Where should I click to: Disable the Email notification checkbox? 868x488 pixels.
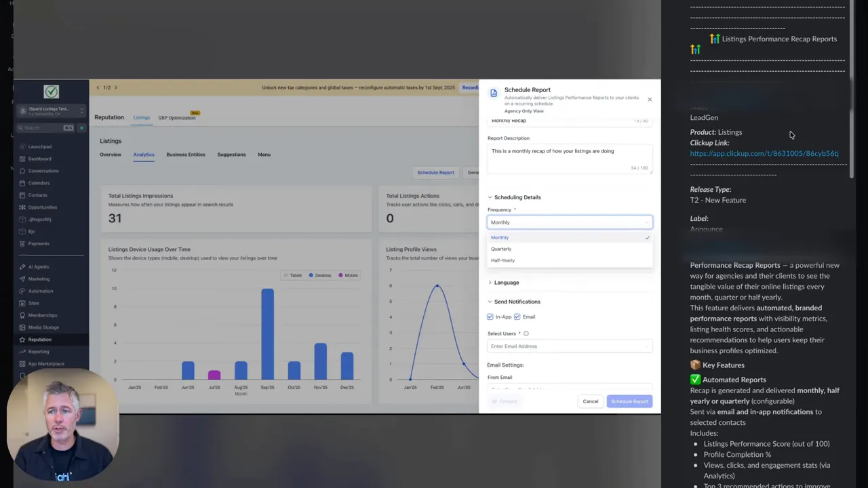pos(517,317)
